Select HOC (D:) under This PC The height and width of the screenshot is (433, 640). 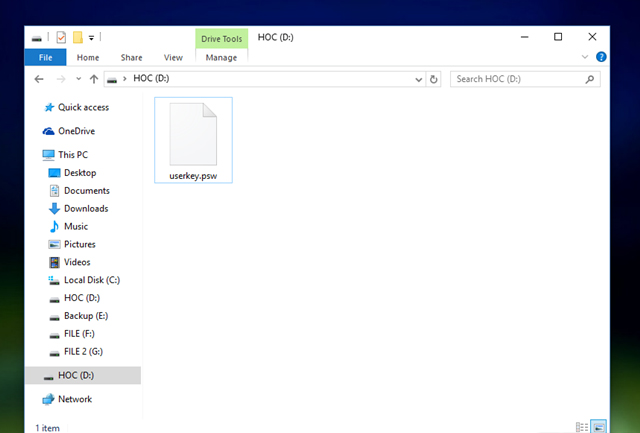click(82, 298)
